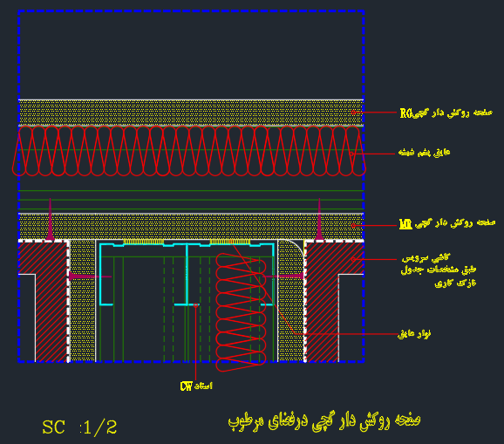This screenshot has width=504, height=444.
Task: Select the SC :1/2 scale text
Action: [79, 427]
